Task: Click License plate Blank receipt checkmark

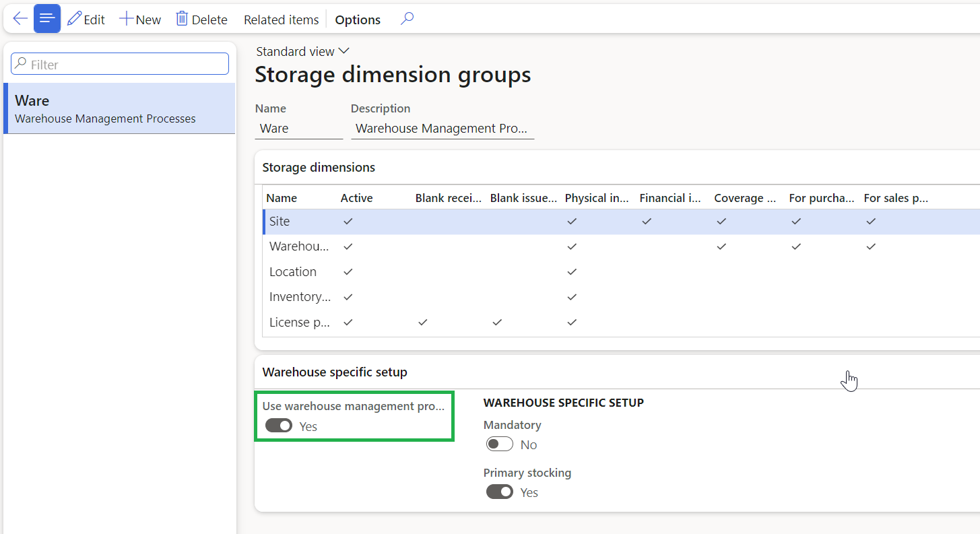Action: [x=422, y=323]
